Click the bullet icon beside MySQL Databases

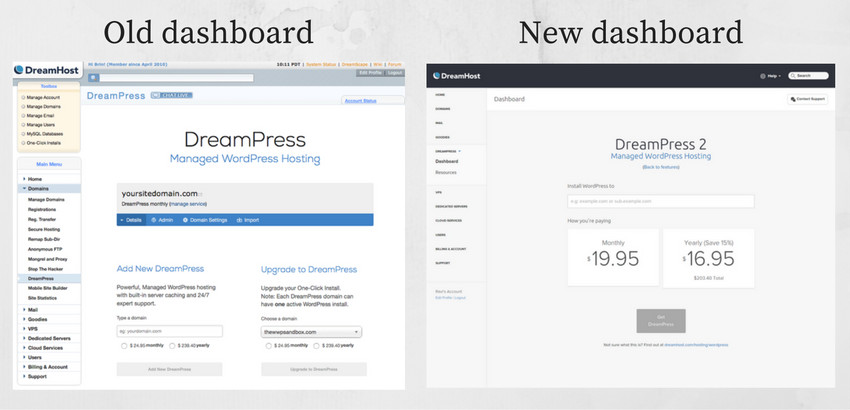23,134
